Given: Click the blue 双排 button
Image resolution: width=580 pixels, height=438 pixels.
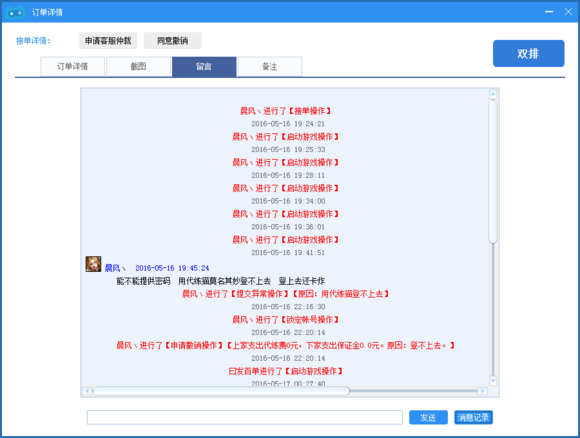Looking at the screenshot, I should click(x=528, y=54).
